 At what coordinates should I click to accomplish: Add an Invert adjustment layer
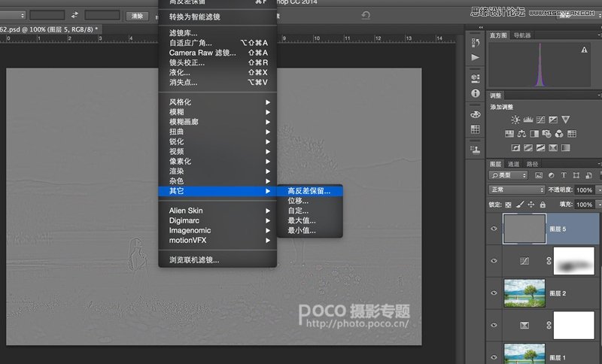(x=515, y=147)
